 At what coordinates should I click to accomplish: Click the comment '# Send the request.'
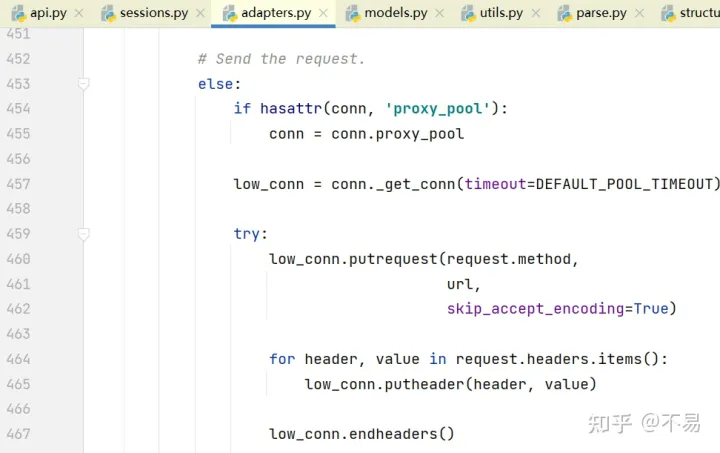281,59
